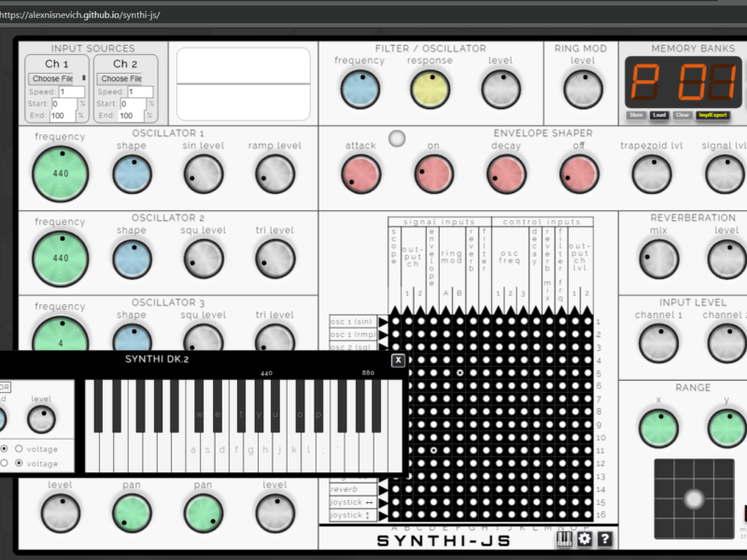Choose a file for input Ch 1
Screen dimensions: 747x560
52,78
